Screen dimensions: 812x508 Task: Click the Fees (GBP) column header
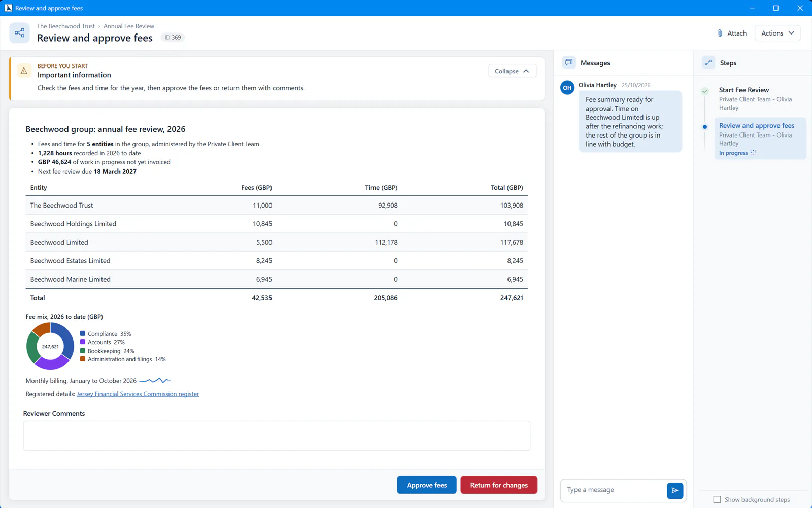[256, 188]
